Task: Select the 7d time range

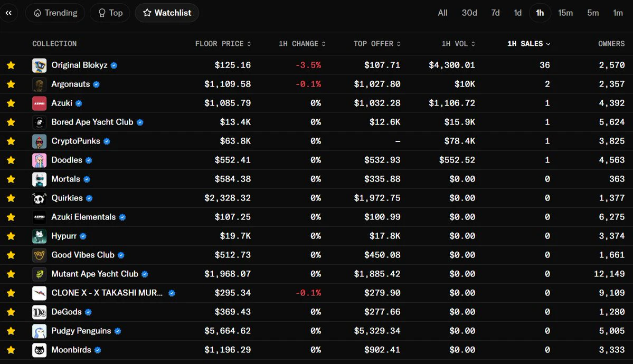Action: (495, 13)
